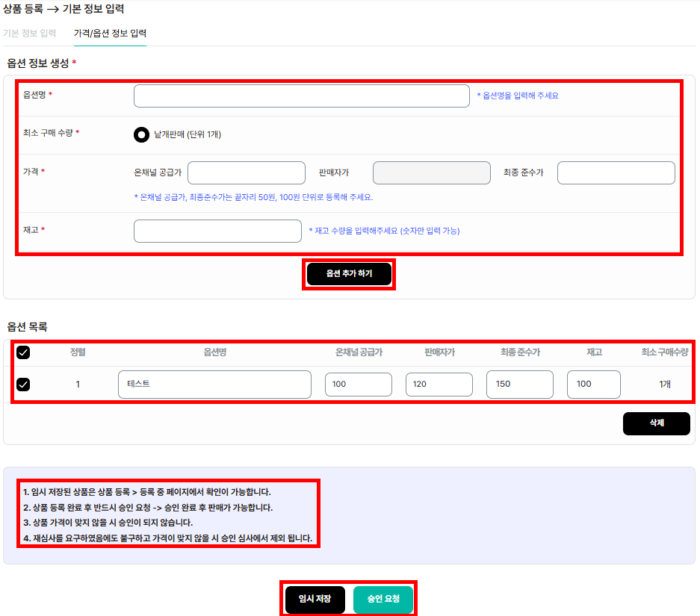Edit the 최종 준수가 value 150 in list
The image size is (700, 616).
pos(520,384)
